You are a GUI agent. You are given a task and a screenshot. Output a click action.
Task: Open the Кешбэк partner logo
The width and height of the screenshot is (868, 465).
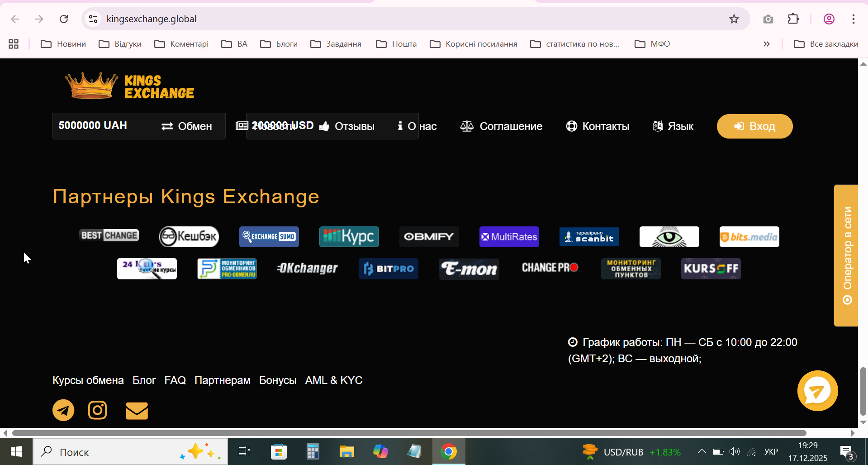point(189,236)
